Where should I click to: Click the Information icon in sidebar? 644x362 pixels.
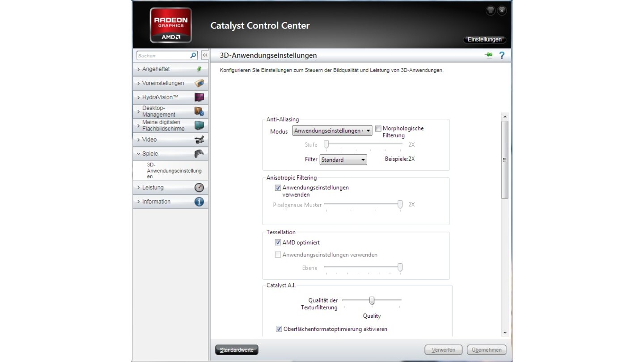[199, 202]
